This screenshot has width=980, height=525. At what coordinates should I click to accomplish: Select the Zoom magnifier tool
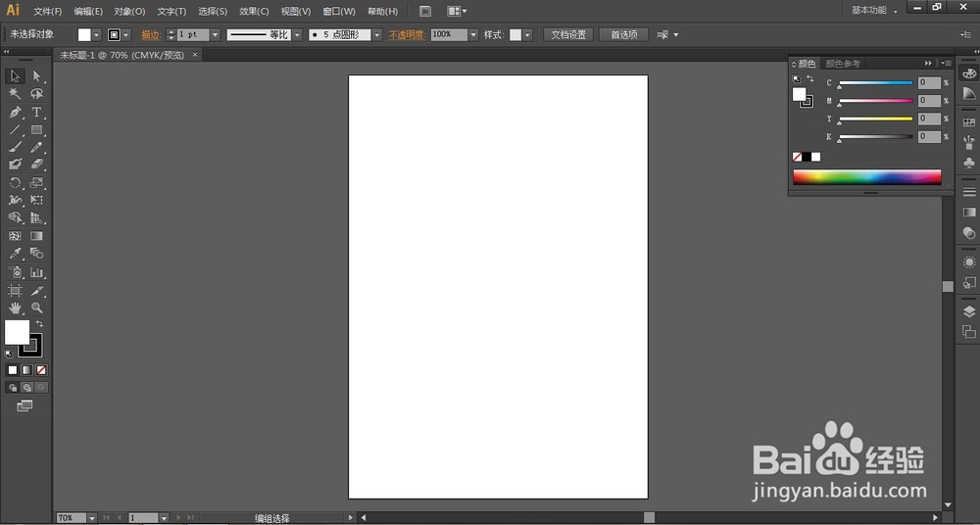tap(37, 308)
